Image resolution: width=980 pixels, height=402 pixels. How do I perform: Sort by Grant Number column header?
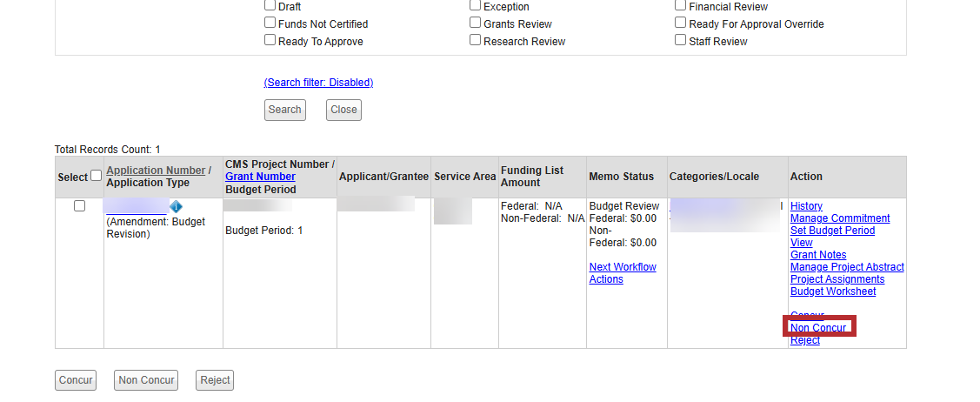point(260,177)
